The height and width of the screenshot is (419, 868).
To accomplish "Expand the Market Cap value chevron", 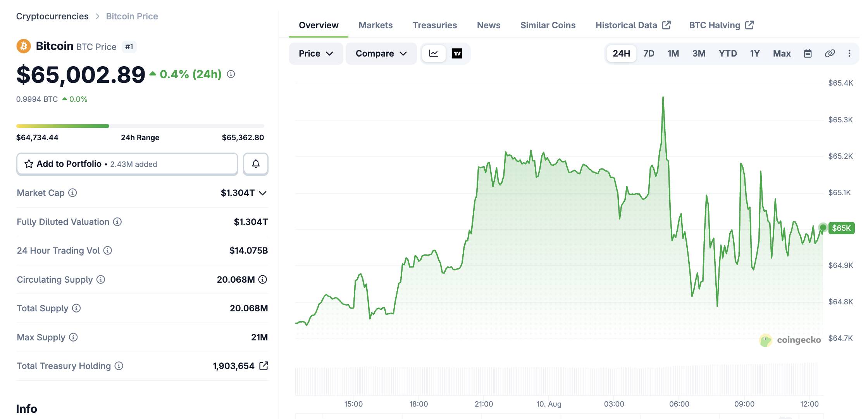I will pos(263,193).
